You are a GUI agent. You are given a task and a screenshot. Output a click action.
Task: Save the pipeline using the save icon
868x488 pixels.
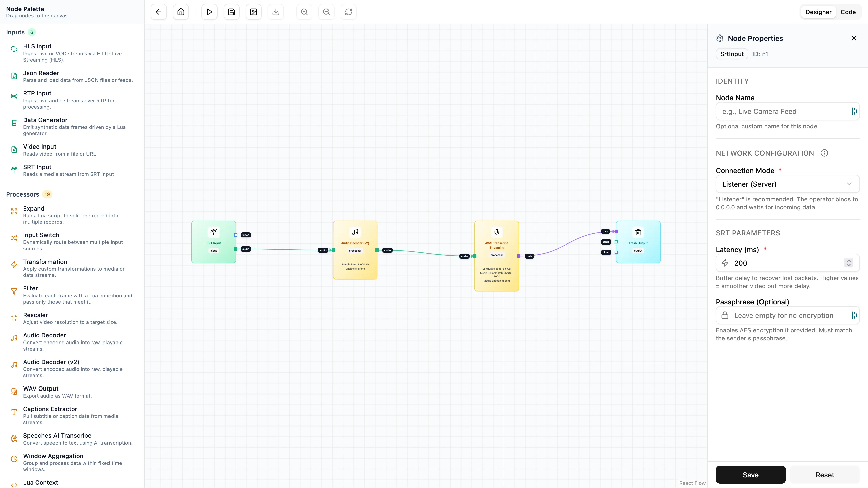point(231,12)
